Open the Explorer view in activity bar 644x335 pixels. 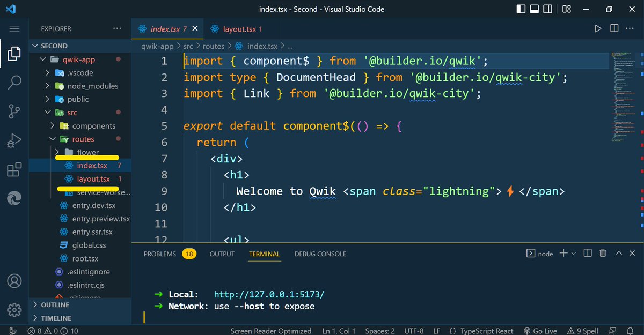(x=14, y=54)
